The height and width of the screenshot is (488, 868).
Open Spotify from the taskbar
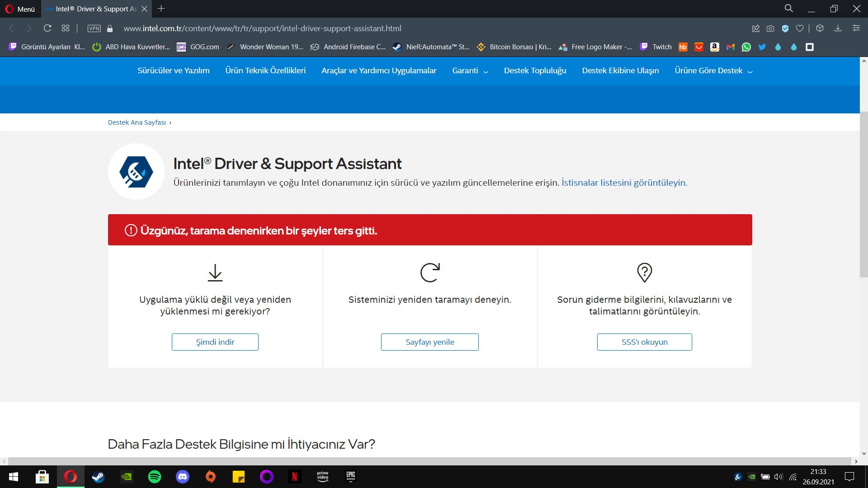coord(155,477)
